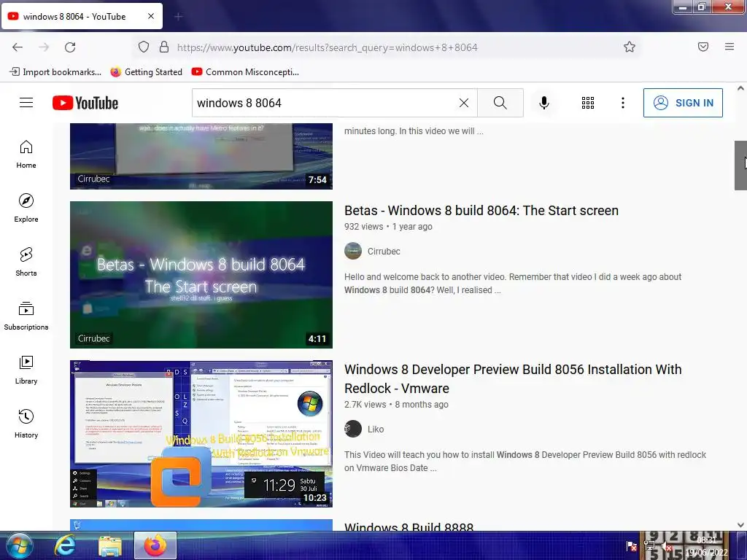Screen dimensions: 747x560
Task: Click the YouTube logo
Action: (x=85, y=103)
